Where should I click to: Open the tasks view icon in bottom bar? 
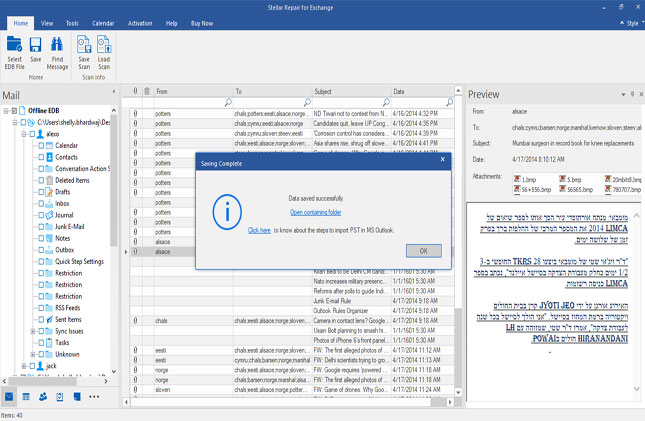click(x=60, y=397)
